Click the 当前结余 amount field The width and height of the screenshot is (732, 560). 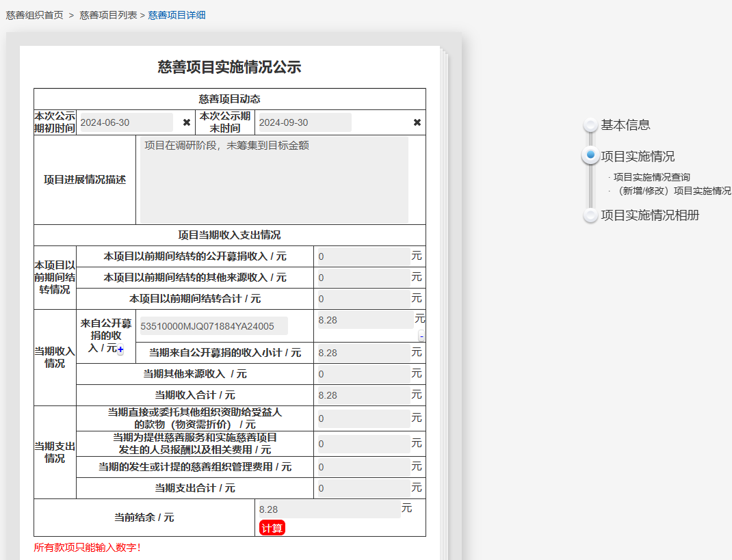tap(328, 509)
